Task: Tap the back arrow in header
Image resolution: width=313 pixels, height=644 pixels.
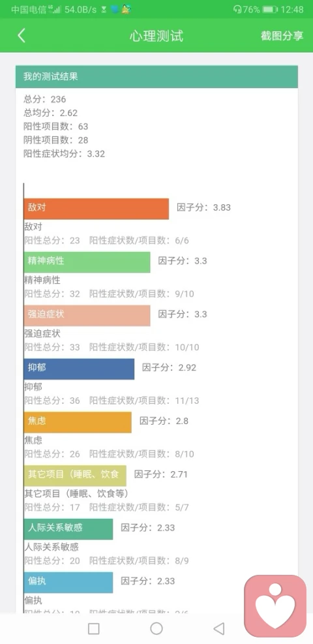Action: [x=22, y=36]
